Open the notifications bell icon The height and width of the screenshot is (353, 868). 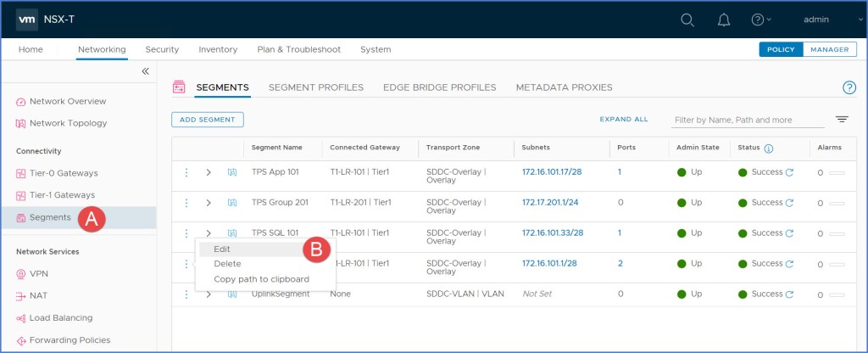point(724,20)
